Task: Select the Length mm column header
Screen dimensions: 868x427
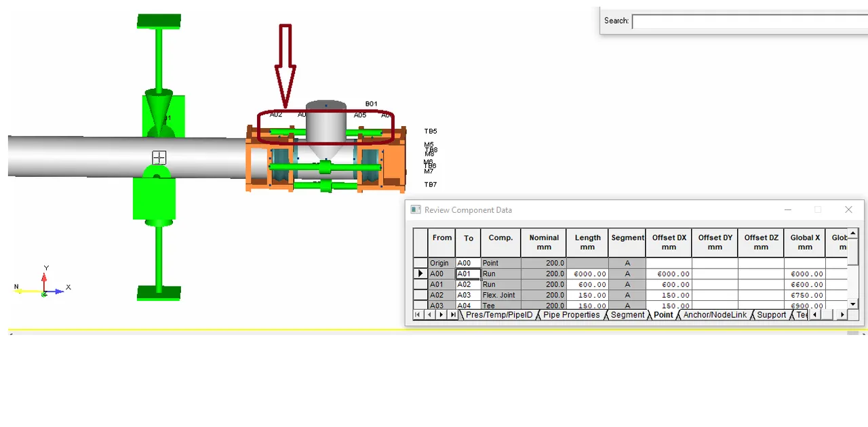Action: tap(588, 243)
